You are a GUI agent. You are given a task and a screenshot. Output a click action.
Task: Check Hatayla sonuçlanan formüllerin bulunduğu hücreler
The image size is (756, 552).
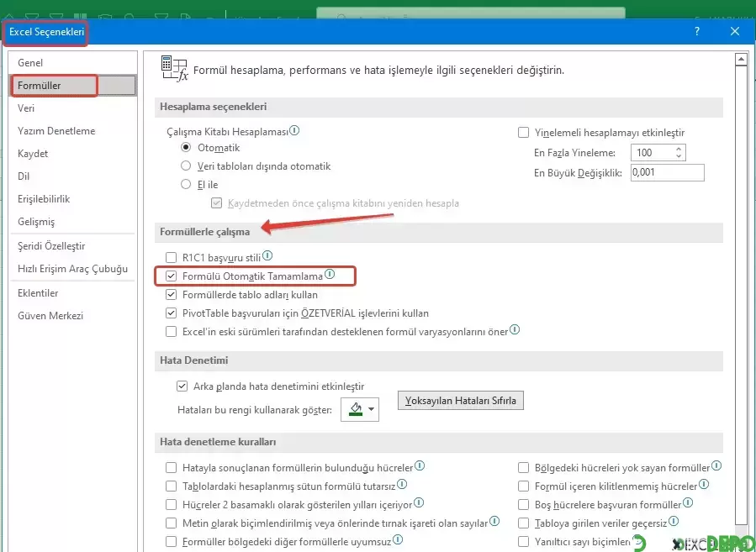172,468
